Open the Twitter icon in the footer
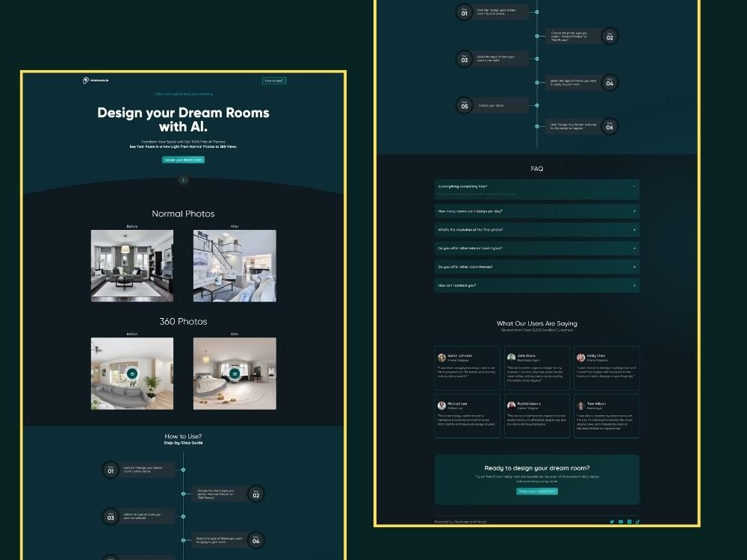The image size is (747, 560). coord(611,522)
